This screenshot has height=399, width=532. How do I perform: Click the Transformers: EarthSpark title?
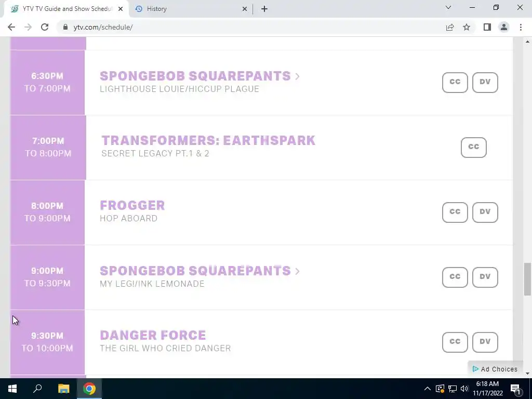click(208, 140)
